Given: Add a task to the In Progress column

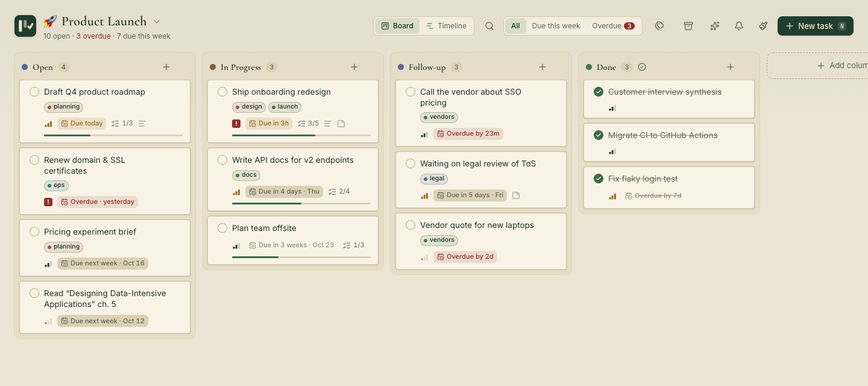Looking at the screenshot, I should pos(354,67).
